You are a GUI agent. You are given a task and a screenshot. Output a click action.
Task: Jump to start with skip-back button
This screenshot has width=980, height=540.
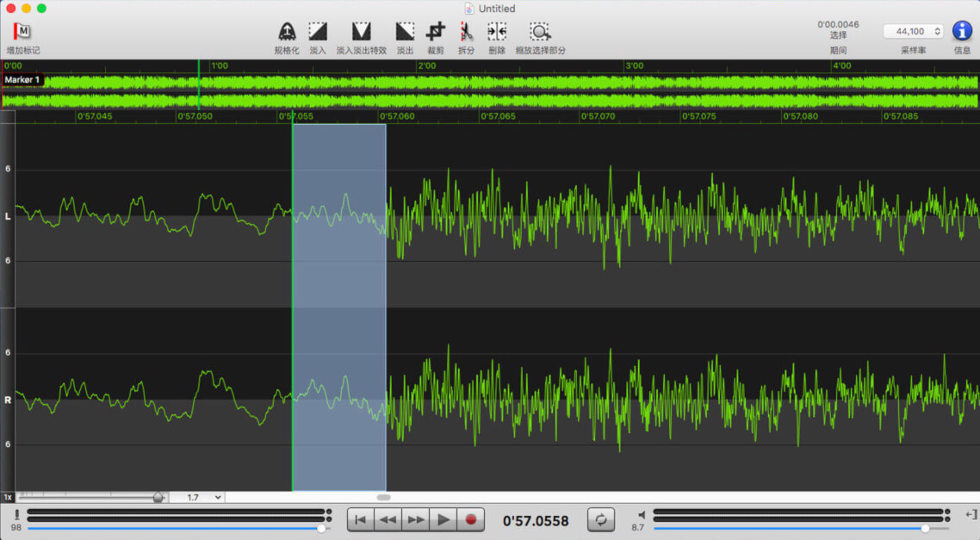(x=361, y=520)
